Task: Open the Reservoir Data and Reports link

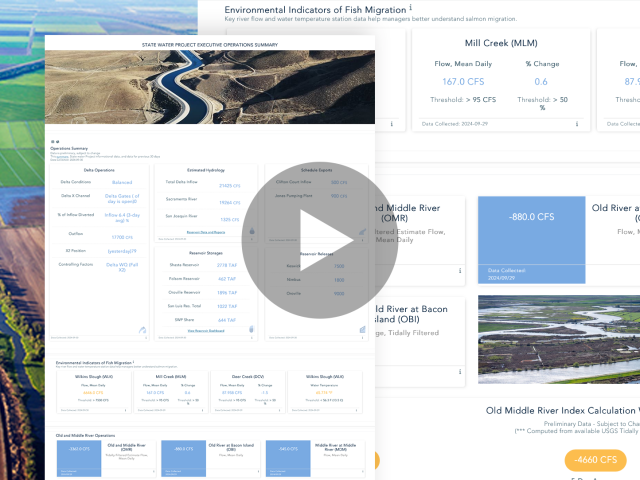Action: 206,232
